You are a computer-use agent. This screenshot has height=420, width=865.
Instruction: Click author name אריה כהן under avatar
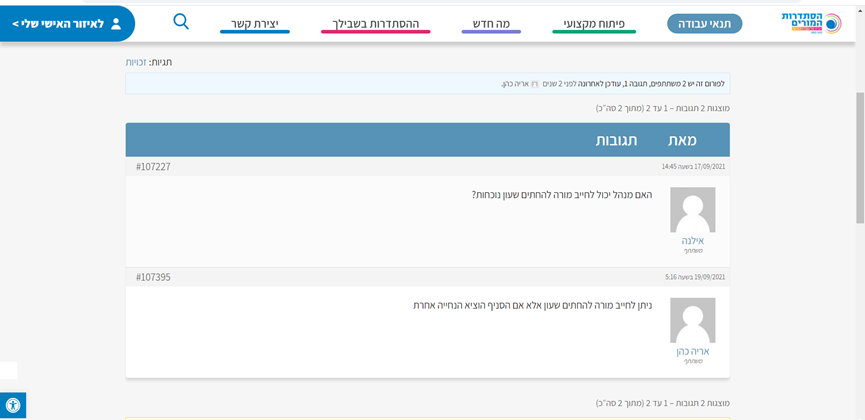click(692, 352)
